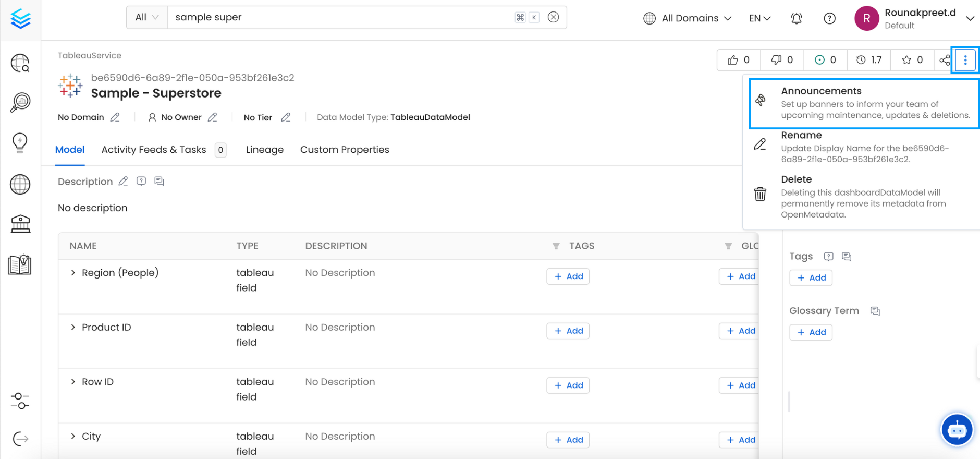Expand the Row ID row
Image resolution: width=980 pixels, height=459 pixels.
tap(73, 382)
